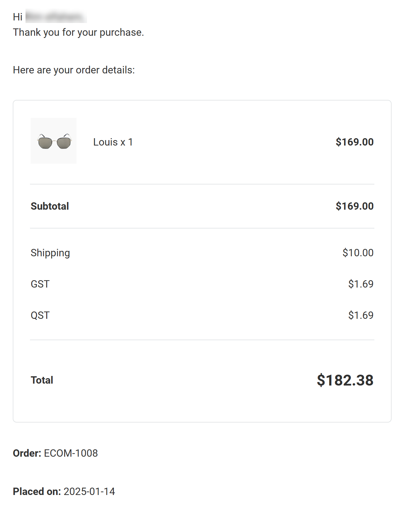Screen dimensions: 412x532
Task: Click the Shipping label
Action: (x=50, y=253)
